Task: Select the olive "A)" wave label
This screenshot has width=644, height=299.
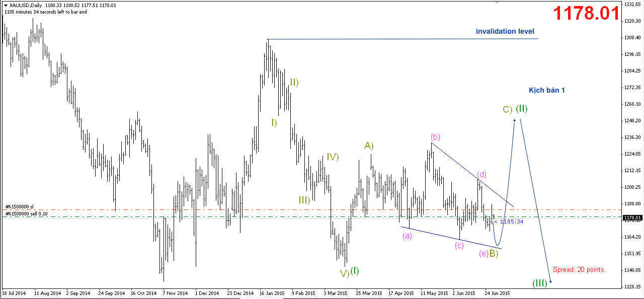Action: point(369,146)
